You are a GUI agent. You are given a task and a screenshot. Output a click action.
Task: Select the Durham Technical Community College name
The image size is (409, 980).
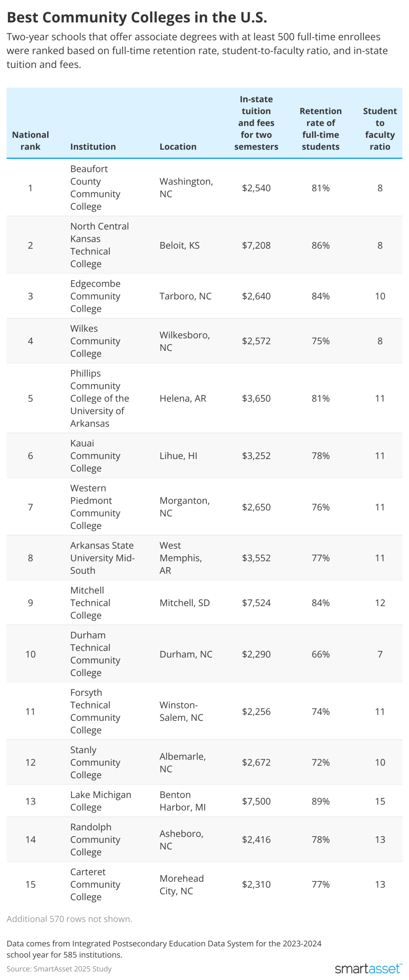pos(95,654)
